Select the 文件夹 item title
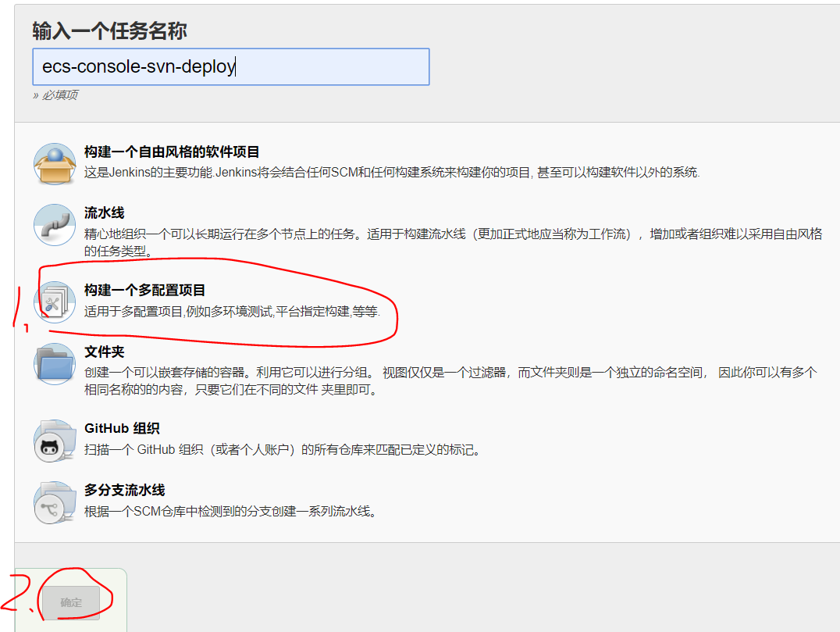This screenshot has width=840, height=632. (105, 352)
